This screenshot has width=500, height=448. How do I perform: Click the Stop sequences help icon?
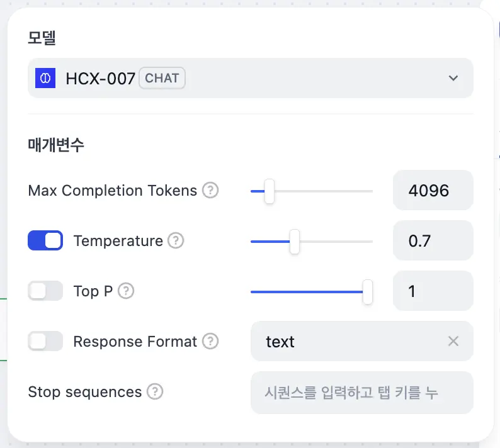[x=155, y=391]
